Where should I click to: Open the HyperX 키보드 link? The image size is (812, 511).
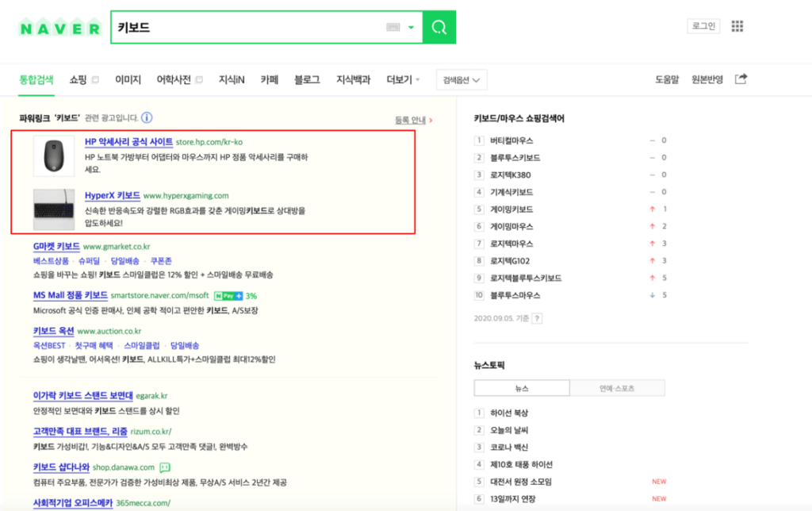[x=113, y=195]
